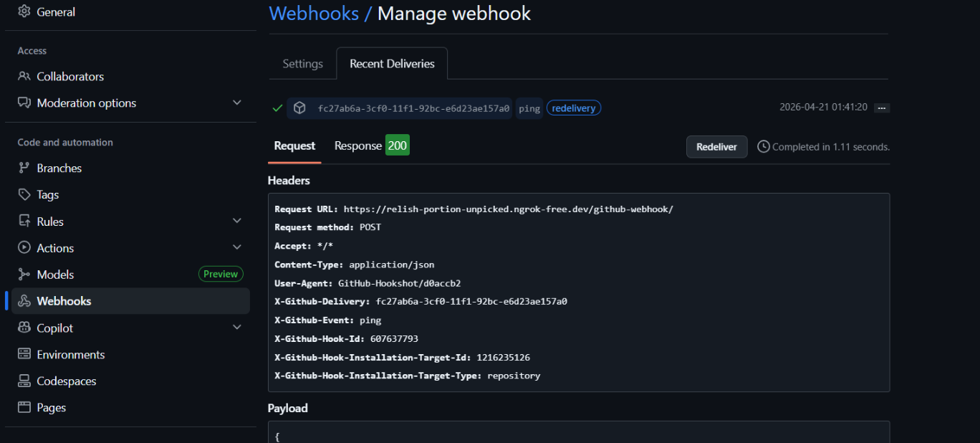Click the Collaborators people icon
Screen dimensions: 980x443
click(x=24, y=77)
